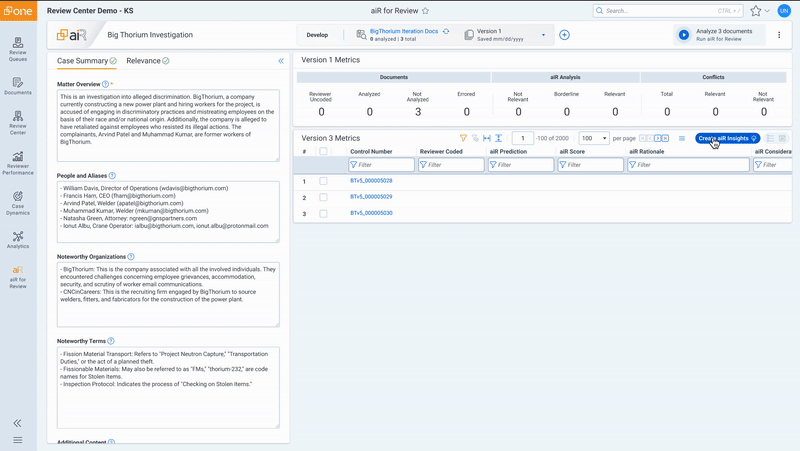Check the box for BTv5_000005029
The height and width of the screenshot is (451, 800).
pos(323,197)
